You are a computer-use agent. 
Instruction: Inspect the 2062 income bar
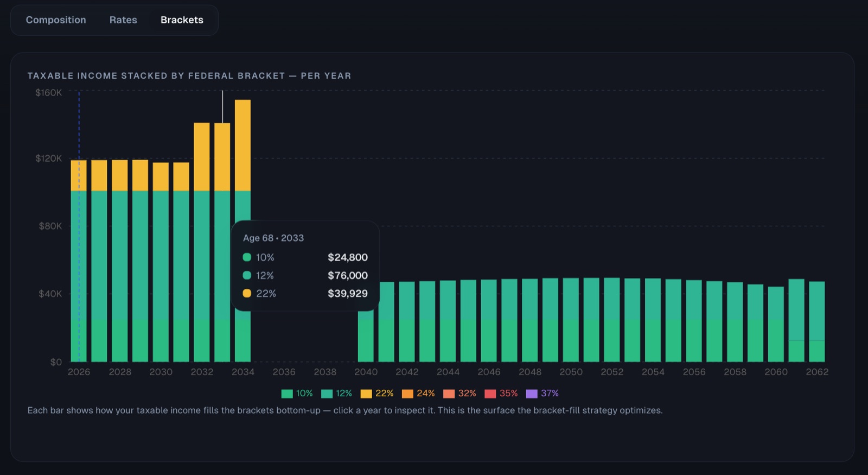pos(817,322)
